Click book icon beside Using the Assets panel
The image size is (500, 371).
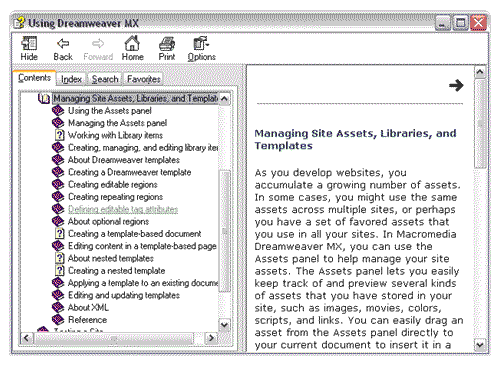[58, 111]
